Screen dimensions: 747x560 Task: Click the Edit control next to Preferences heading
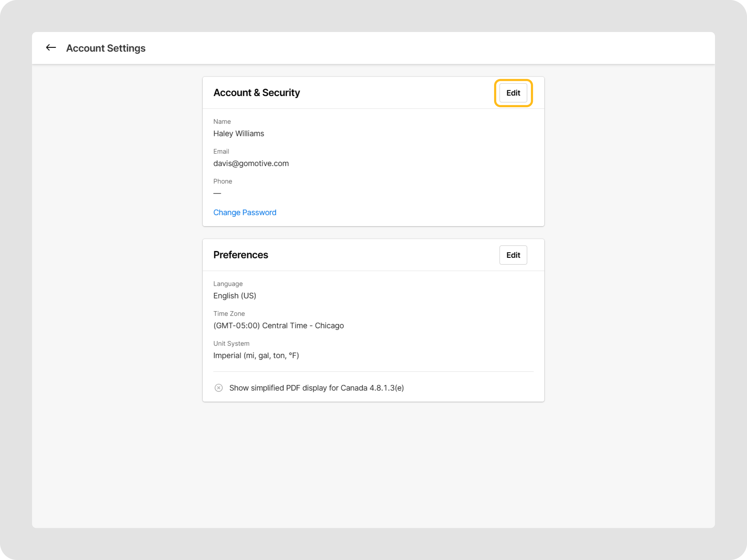513,255
